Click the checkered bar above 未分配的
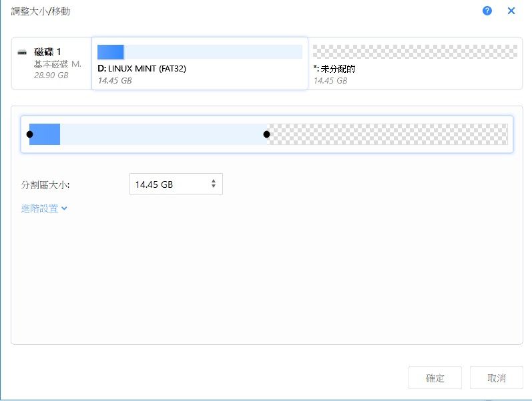 click(415, 52)
